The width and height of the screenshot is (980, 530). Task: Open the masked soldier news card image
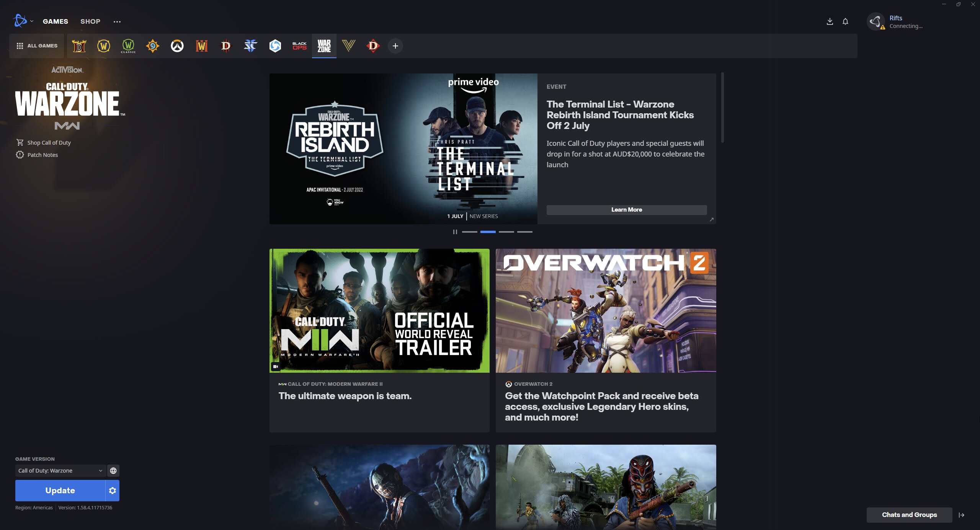coord(606,487)
